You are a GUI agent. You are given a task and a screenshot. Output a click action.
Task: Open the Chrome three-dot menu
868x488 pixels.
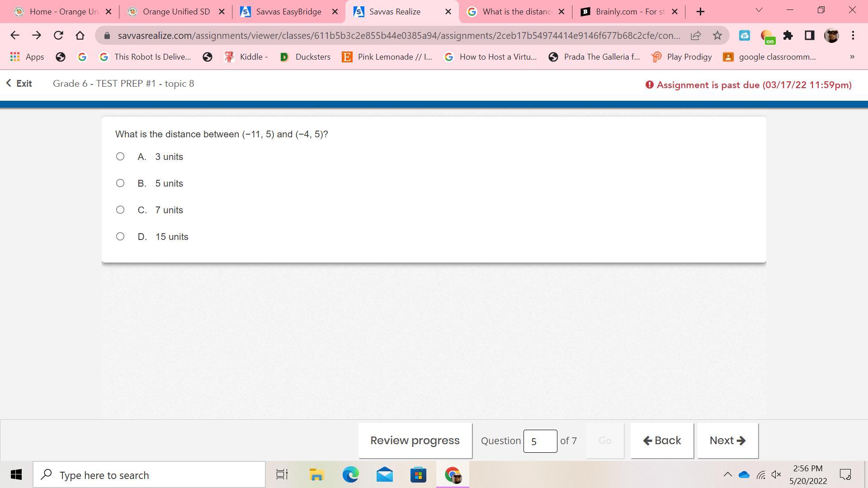(853, 35)
